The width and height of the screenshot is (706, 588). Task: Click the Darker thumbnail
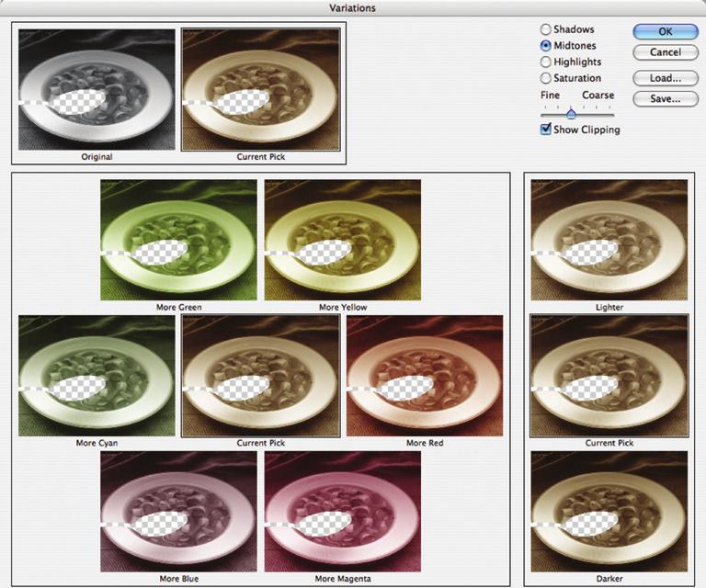pos(609,512)
